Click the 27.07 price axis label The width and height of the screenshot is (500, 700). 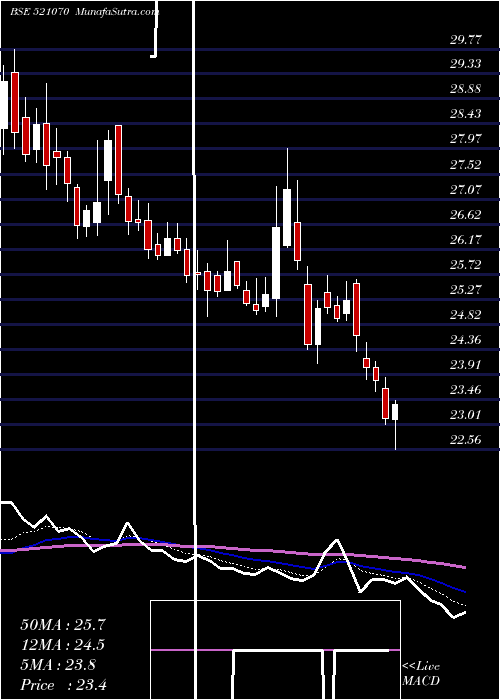pos(466,191)
